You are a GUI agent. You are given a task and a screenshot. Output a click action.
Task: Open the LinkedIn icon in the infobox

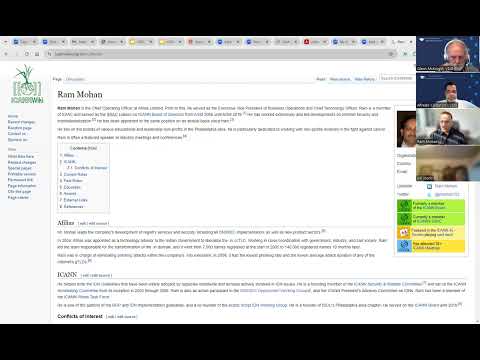[429, 186]
